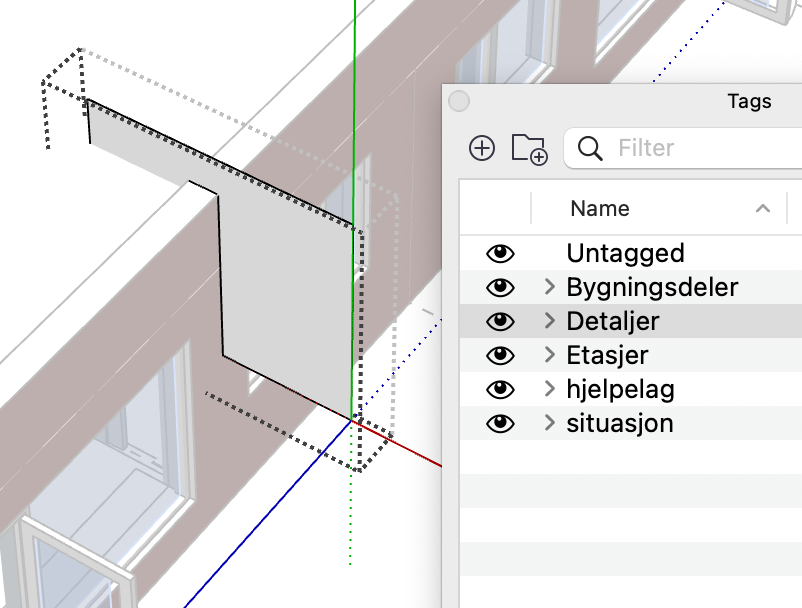
Task: Close the Tags panel
Action: pyautogui.click(x=459, y=101)
